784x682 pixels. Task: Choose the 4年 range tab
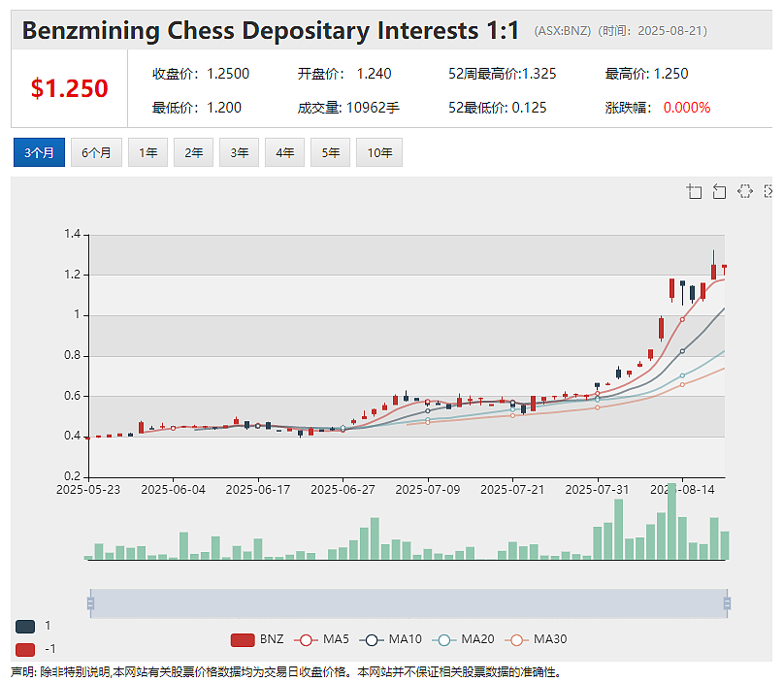coord(284,152)
